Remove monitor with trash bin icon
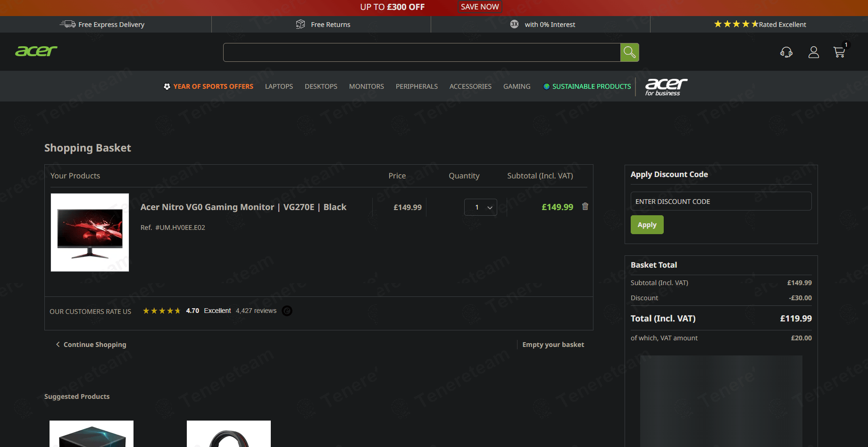 [x=585, y=206]
